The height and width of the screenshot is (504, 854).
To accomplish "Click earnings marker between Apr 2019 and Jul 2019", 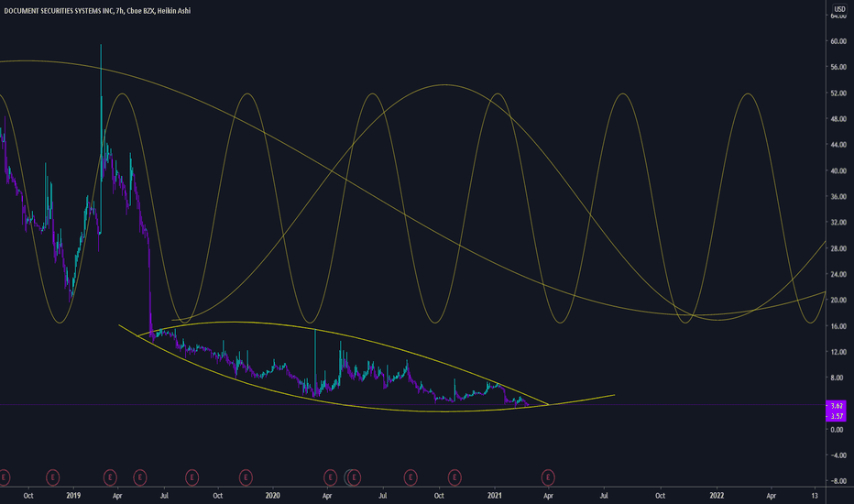I will 140,477.
